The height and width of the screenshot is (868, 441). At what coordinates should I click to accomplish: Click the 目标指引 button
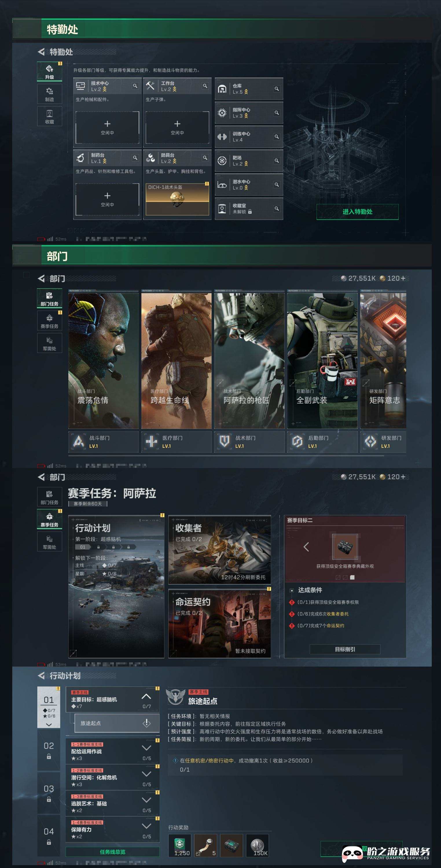coord(345,649)
